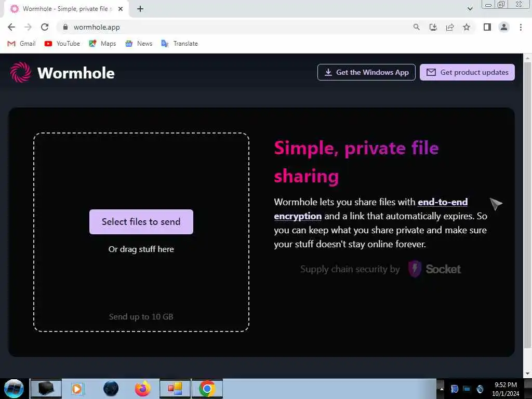
Task: Click the Wormhole swirl logo icon
Action: pos(21,72)
